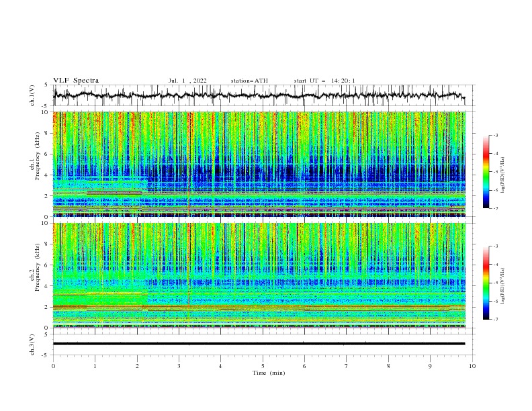Screen dimensions: 532x411
Task: Click the ch.1 colorbar scale
Action: pos(486,171)
